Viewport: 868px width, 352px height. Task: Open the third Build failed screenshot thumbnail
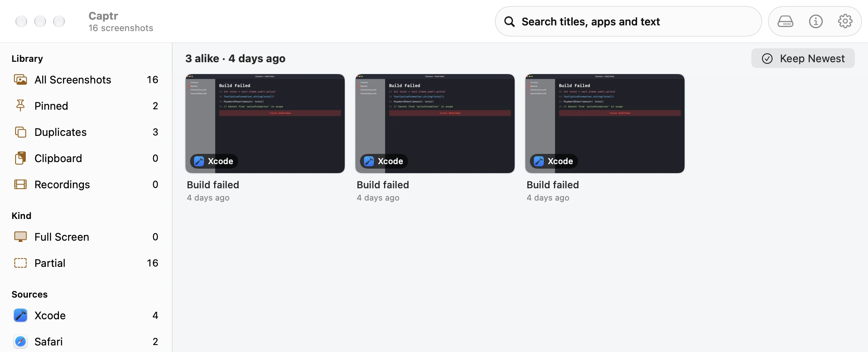[x=605, y=124]
